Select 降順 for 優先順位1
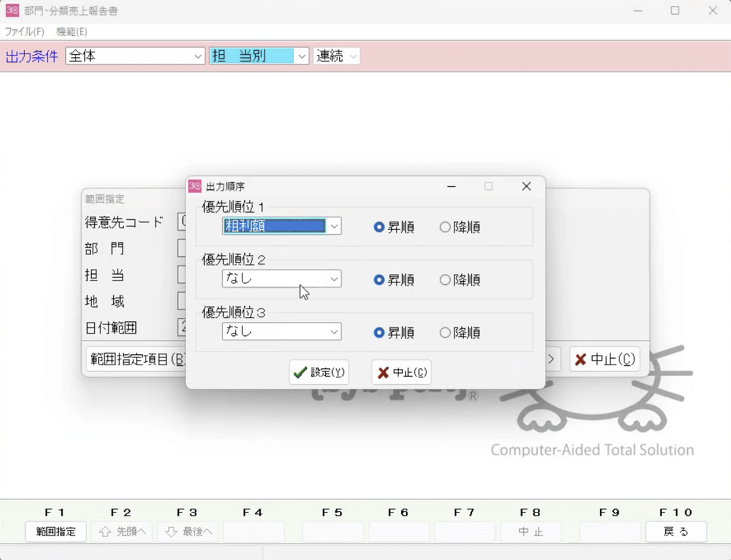 tap(445, 227)
